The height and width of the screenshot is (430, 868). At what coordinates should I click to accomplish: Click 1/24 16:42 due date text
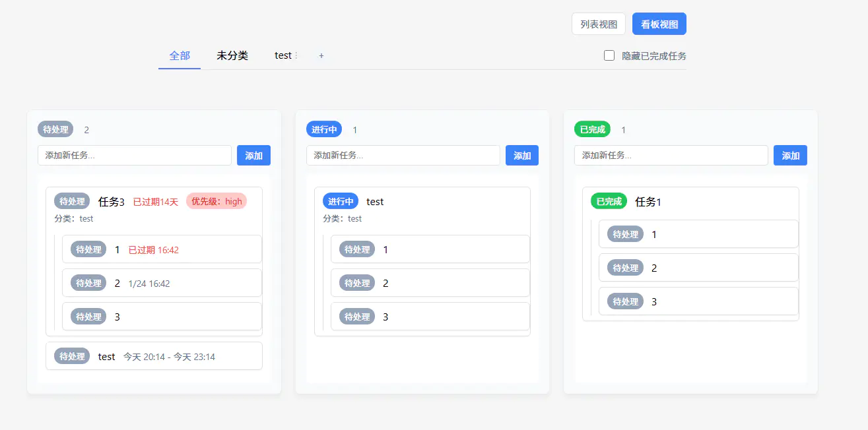tap(149, 284)
